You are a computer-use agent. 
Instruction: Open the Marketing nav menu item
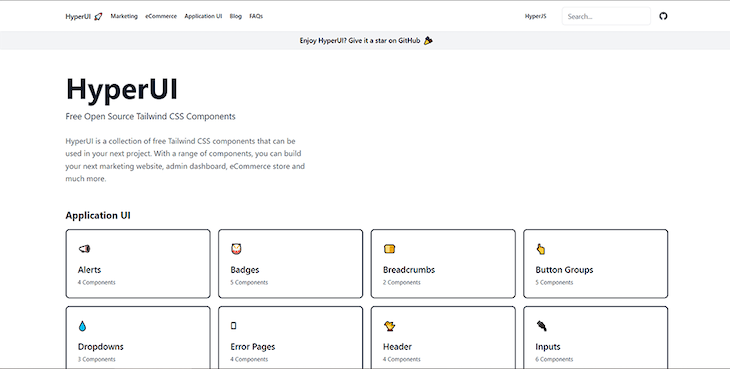[124, 16]
